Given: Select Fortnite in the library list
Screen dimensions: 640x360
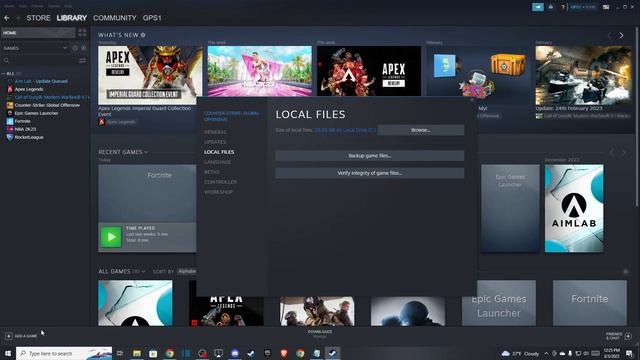Looking at the screenshot, I should [23, 121].
